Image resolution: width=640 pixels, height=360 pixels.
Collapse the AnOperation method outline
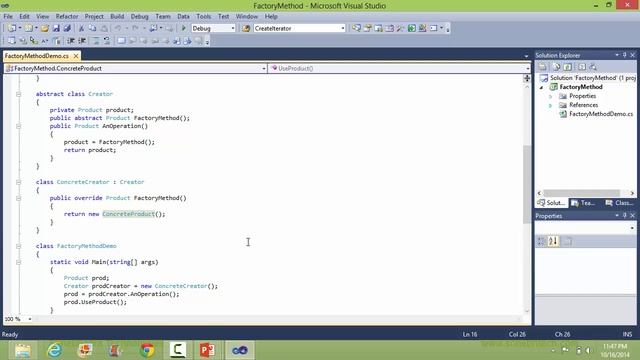(x=18, y=126)
